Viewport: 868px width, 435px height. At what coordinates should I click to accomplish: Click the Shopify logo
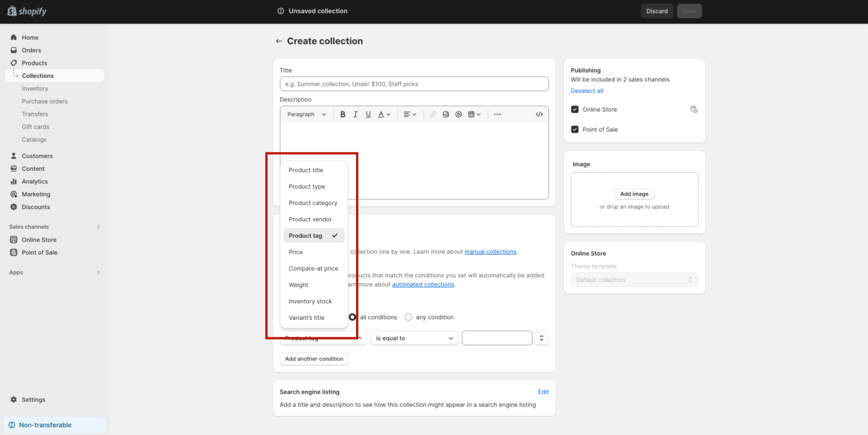(27, 11)
